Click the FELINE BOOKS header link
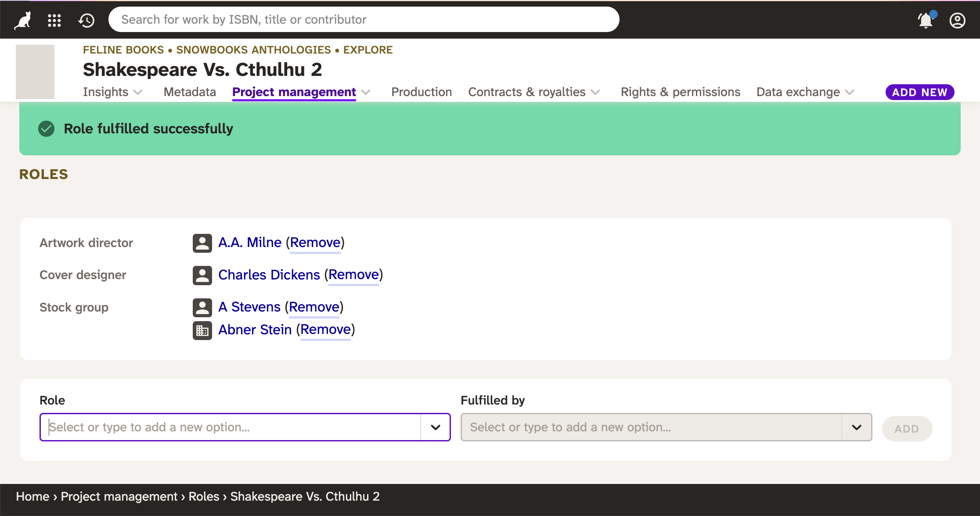This screenshot has height=516, width=980. (123, 50)
